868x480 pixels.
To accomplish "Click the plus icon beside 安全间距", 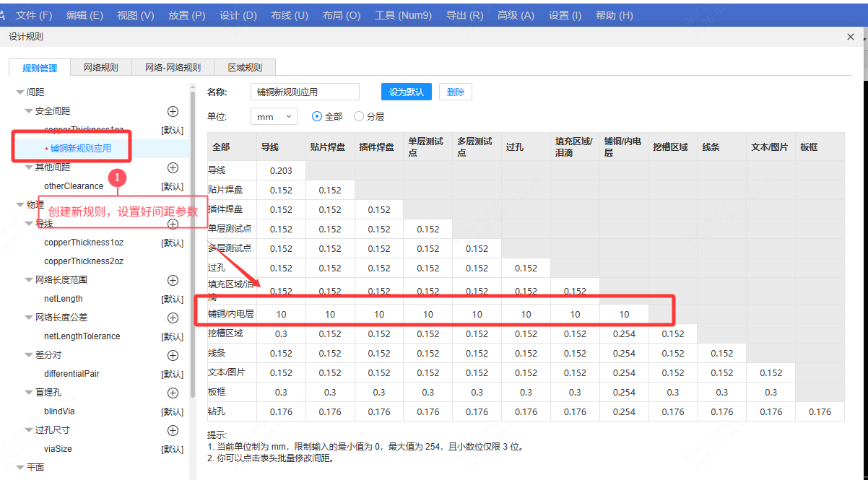I will click(x=173, y=111).
